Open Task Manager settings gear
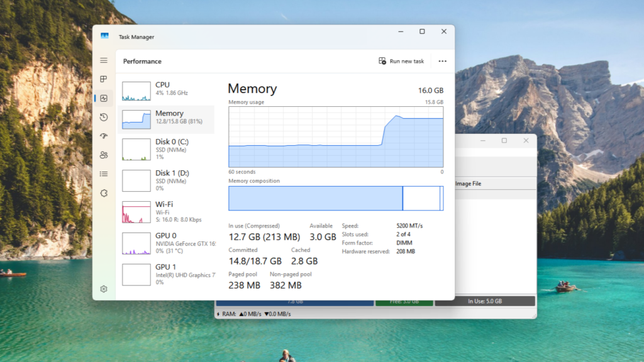Viewport: 644px width, 362px height. pos(104,289)
